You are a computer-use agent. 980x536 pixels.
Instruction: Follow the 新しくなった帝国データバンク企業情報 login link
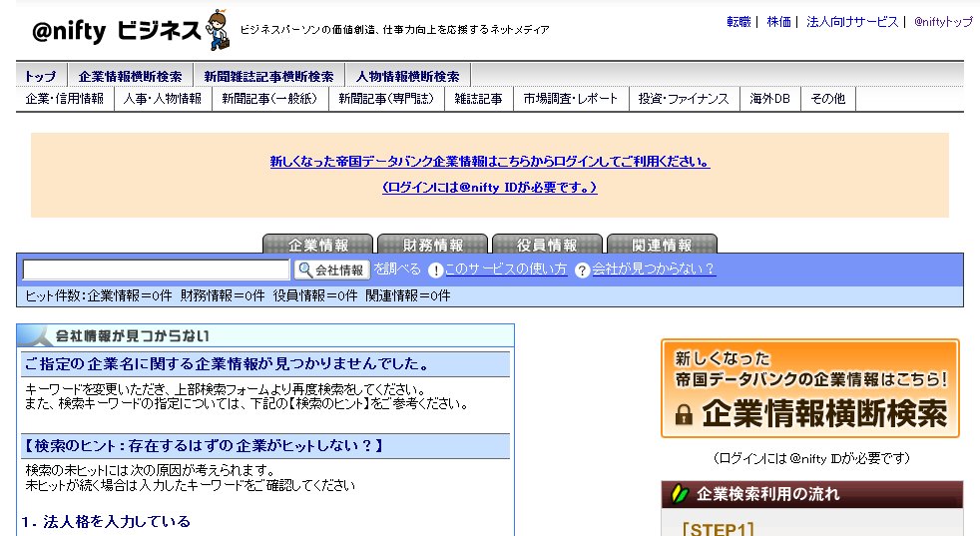(x=490, y=162)
